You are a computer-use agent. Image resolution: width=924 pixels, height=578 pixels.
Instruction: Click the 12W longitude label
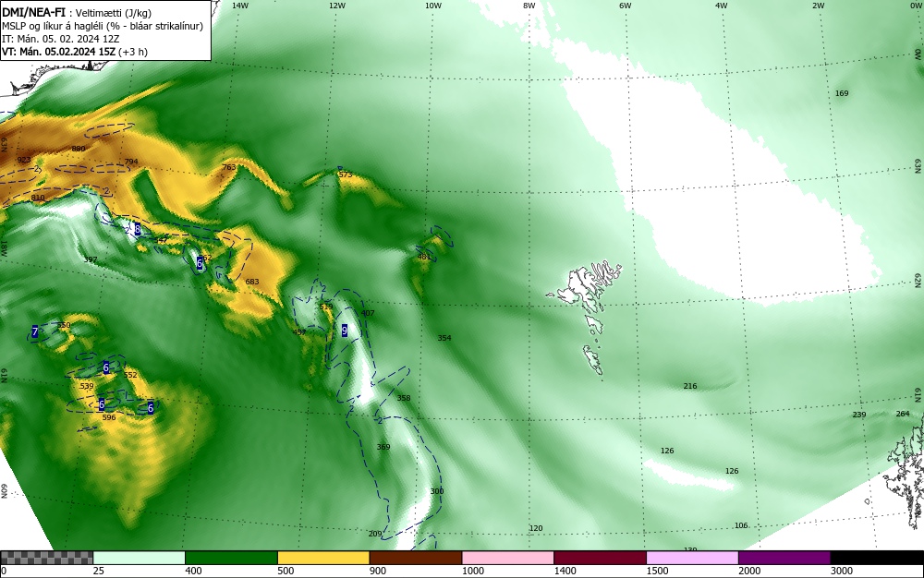336,6
